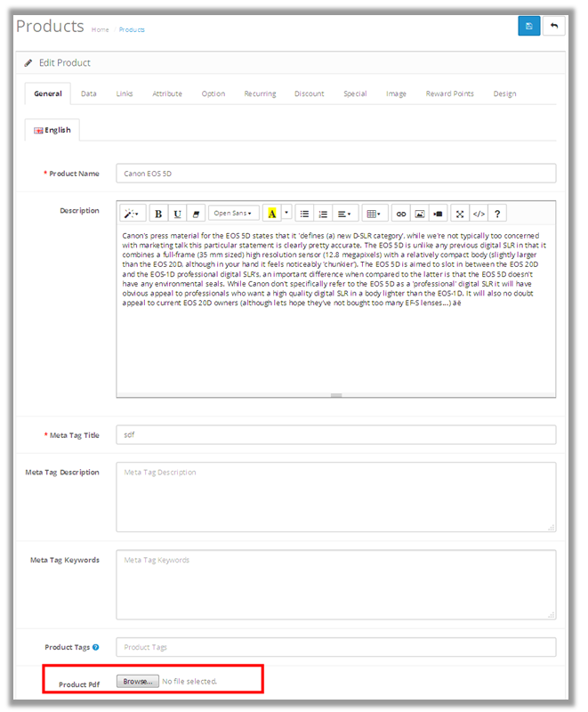Screen dimensions: 588x712
Task: Go to the Design tab
Action: pos(504,93)
